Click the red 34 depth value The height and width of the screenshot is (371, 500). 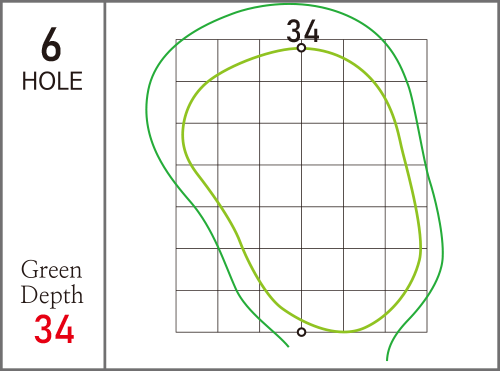pos(54,329)
